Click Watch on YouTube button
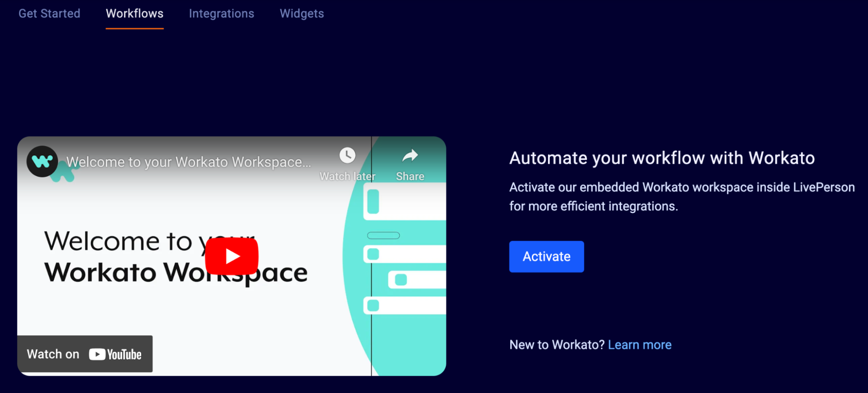 [85, 354]
